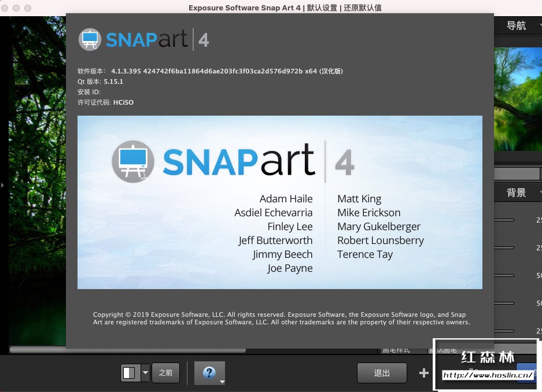Click the software version number 4.1.3.395 text
The image size is (542, 392).
pos(126,71)
